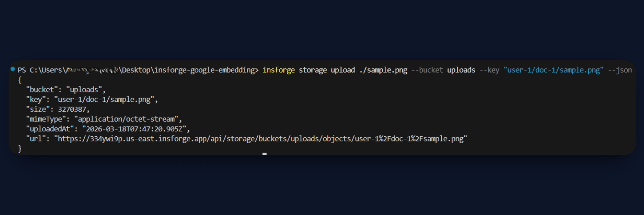The width and height of the screenshot is (644, 215).
Task: Click the uploadedAt timestamp value
Action: pos(136,129)
